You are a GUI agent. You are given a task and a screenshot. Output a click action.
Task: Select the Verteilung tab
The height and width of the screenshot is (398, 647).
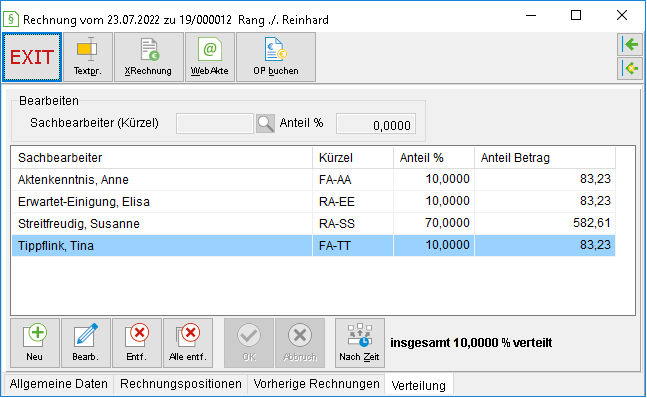(418, 385)
